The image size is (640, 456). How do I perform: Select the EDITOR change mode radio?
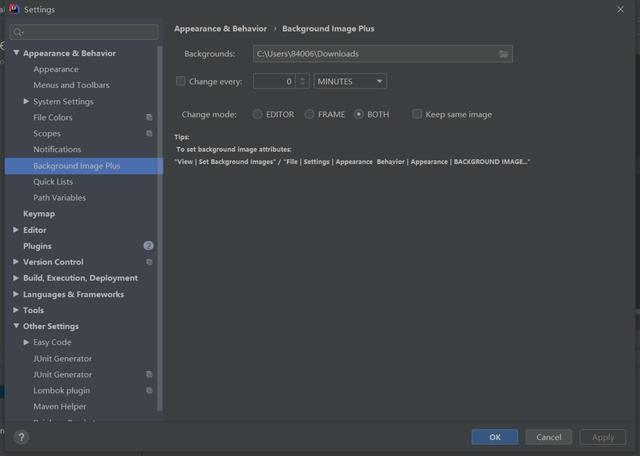click(x=257, y=114)
